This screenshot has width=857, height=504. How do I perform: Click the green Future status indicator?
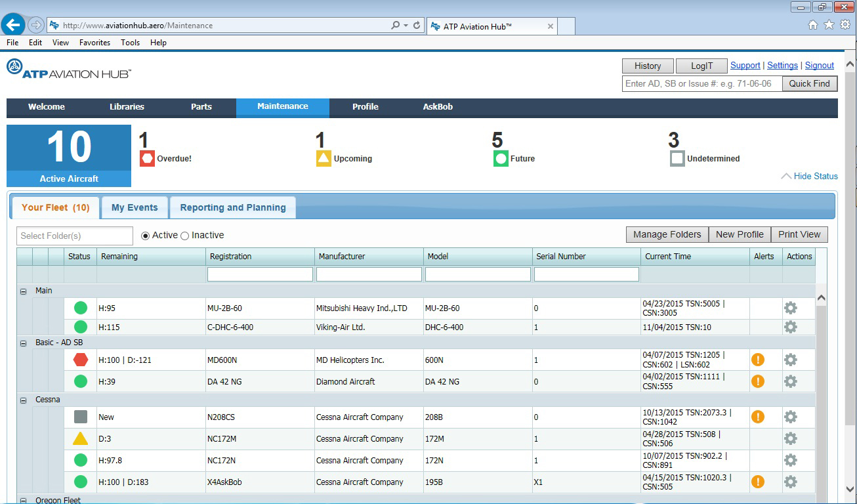pyautogui.click(x=499, y=158)
